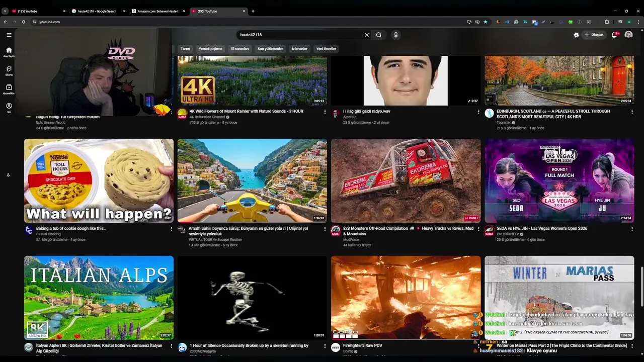644x362 pixels.
Task: Click the AI sparkle icon left of Oluştur
Action: (x=576, y=35)
